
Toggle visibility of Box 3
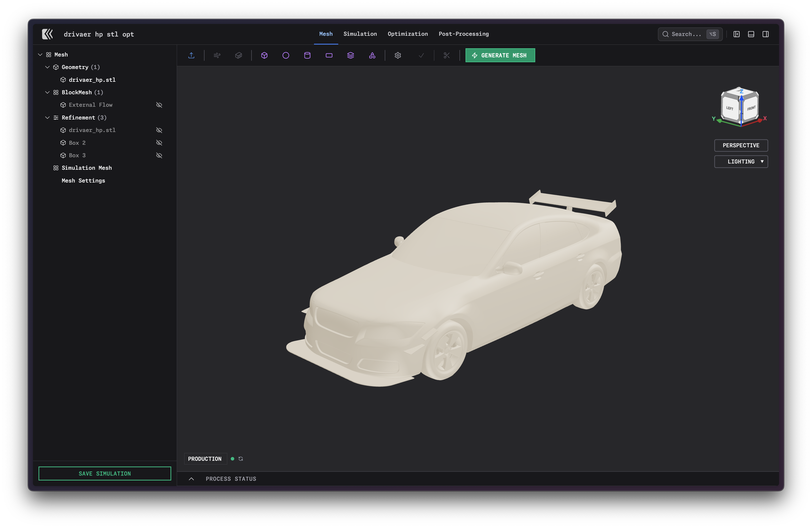point(159,155)
